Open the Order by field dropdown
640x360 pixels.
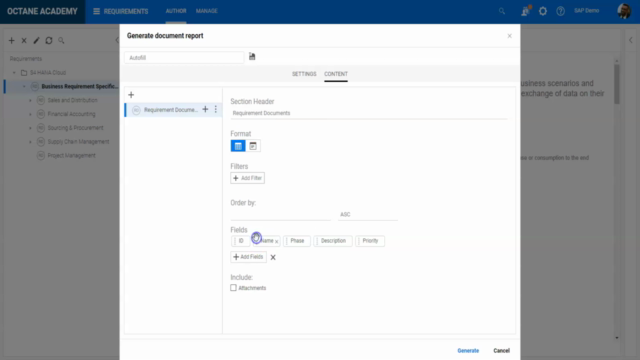point(280,214)
